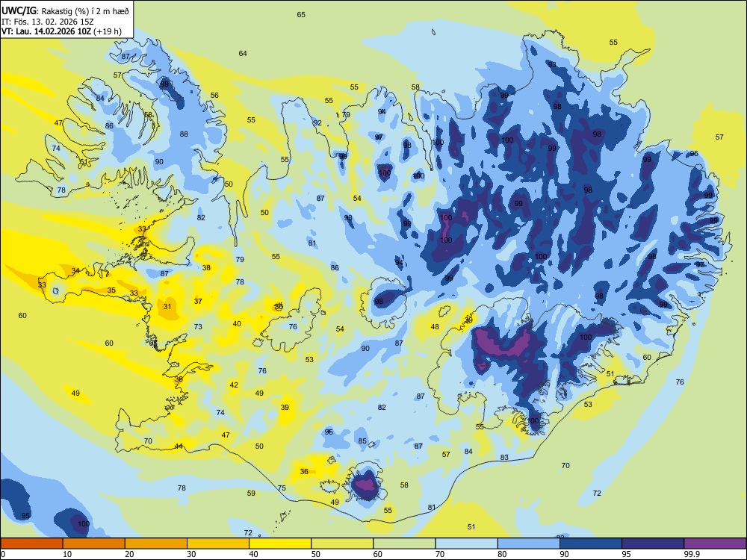Click the orange 10–20 legend swatch
The image size is (747, 560).
click(x=94, y=544)
